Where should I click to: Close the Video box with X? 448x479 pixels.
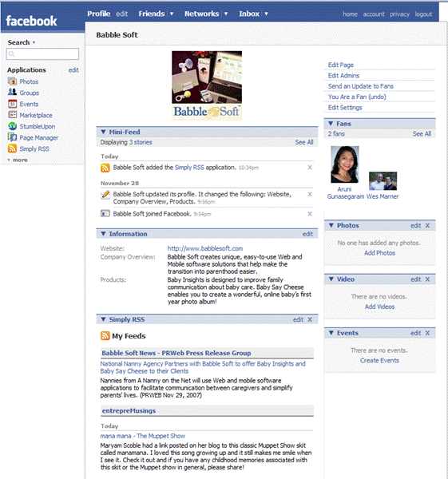click(x=427, y=279)
